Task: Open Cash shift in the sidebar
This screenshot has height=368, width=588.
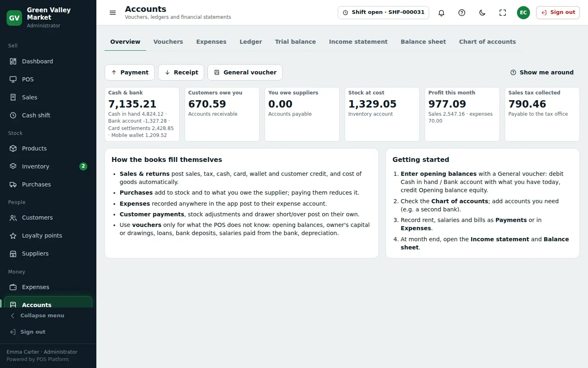Action: [x=48, y=115]
